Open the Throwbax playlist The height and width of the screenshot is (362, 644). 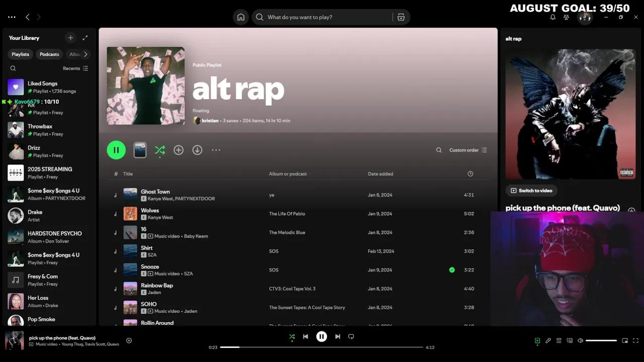(x=49, y=130)
